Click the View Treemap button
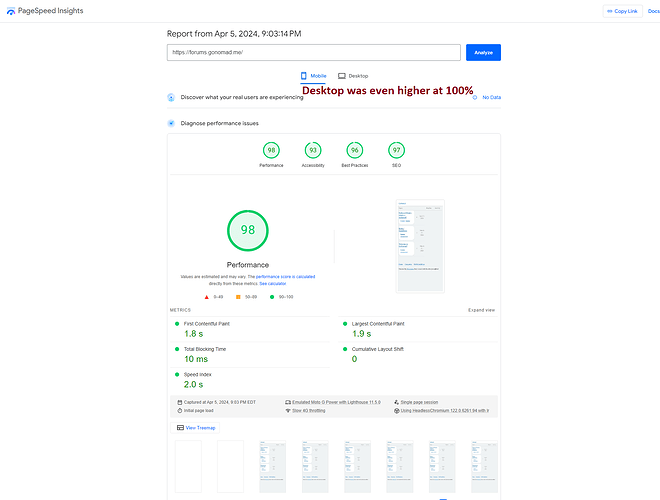Viewport: 660px width, 500px height. pyautogui.click(x=196, y=428)
